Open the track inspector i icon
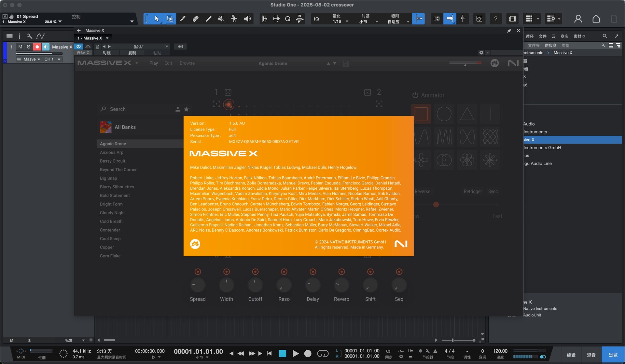 20,36
